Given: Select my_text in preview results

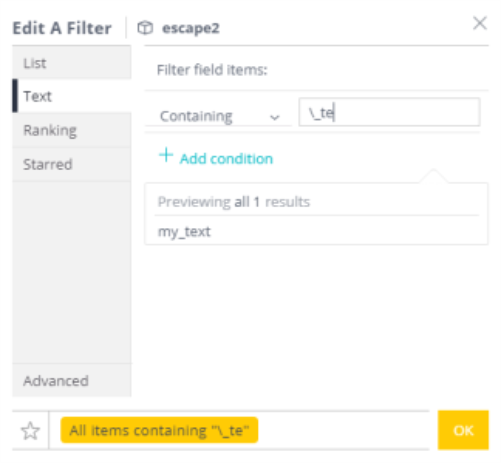Looking at the screenshot, I should pyautogui.click(x=184, y=231).
